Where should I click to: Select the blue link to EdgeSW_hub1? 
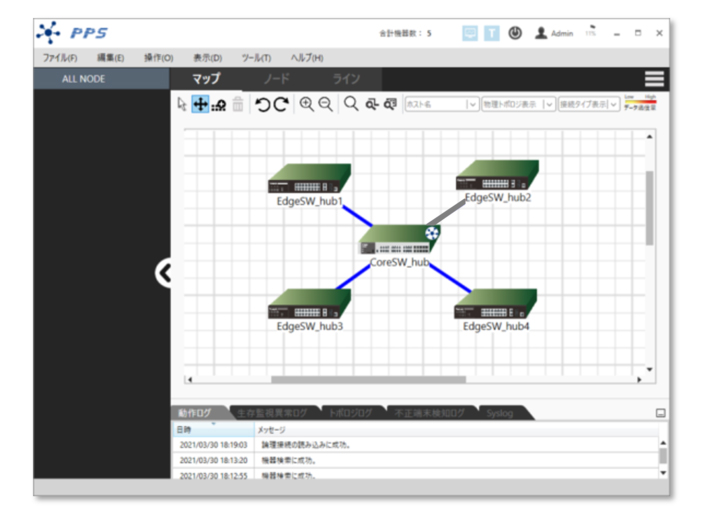point(357,216)
